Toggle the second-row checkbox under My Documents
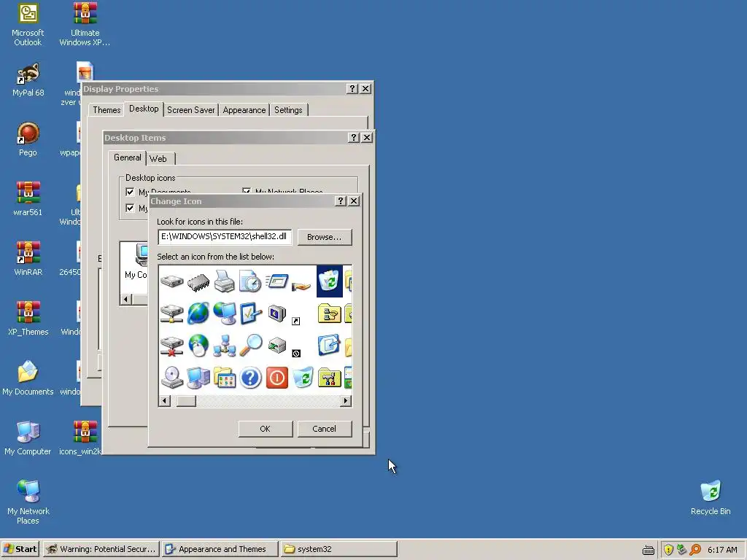The image size is (747, 560). tap(130, 208)
